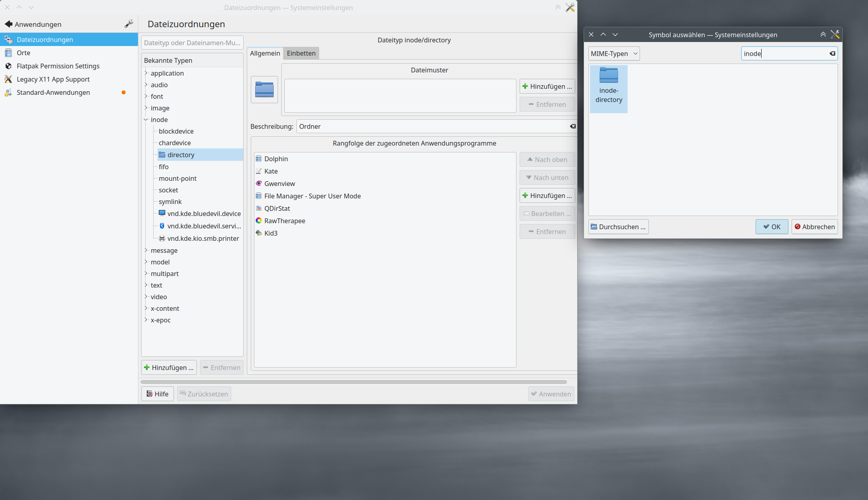Click the File Manager Super User Mode icon
Viewport: 868px width, 500px height.
click(x=259, y=196)
